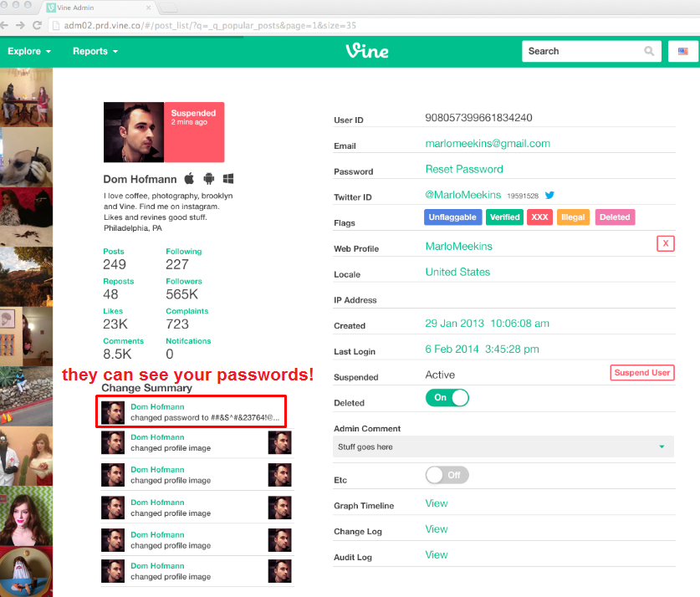Image resolution: width=700 pixels, height=597 pixels.
Task: Click the Vine logo in header
Action: tap(367, 51)
